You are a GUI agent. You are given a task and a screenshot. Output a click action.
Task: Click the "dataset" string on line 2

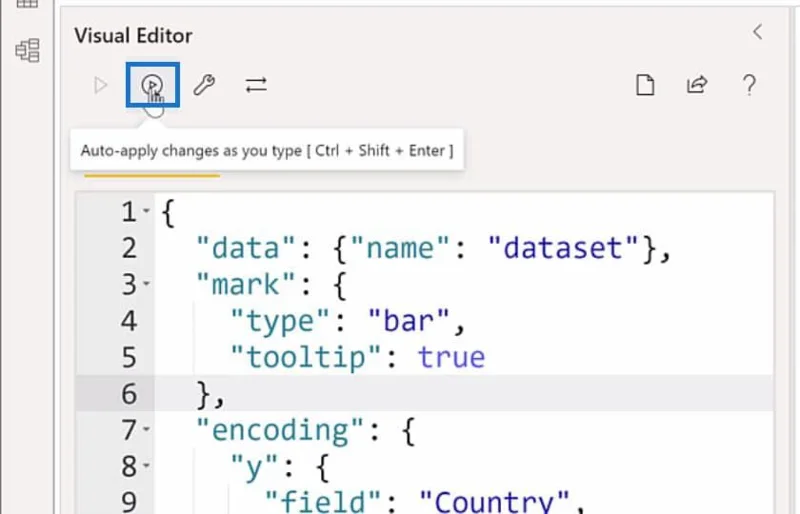(x=563, y=248)
